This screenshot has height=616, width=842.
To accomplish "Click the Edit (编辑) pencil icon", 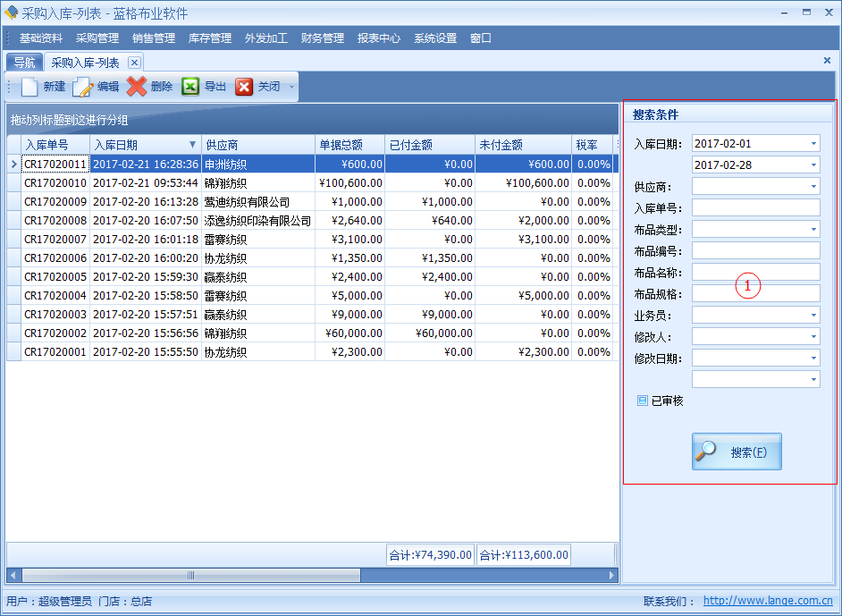I will [83, 87].
